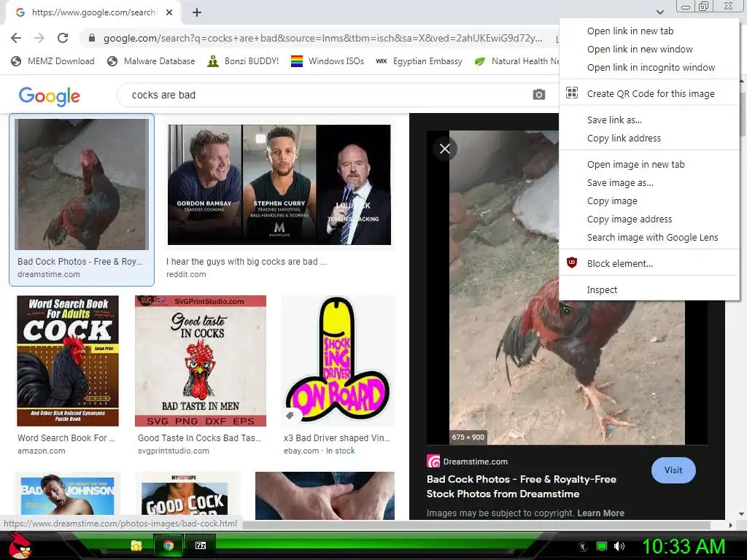Click the product tag icon on ebay thumbnail
The image size is (747, 560).
pyautogui.click(x=289, y=416)
